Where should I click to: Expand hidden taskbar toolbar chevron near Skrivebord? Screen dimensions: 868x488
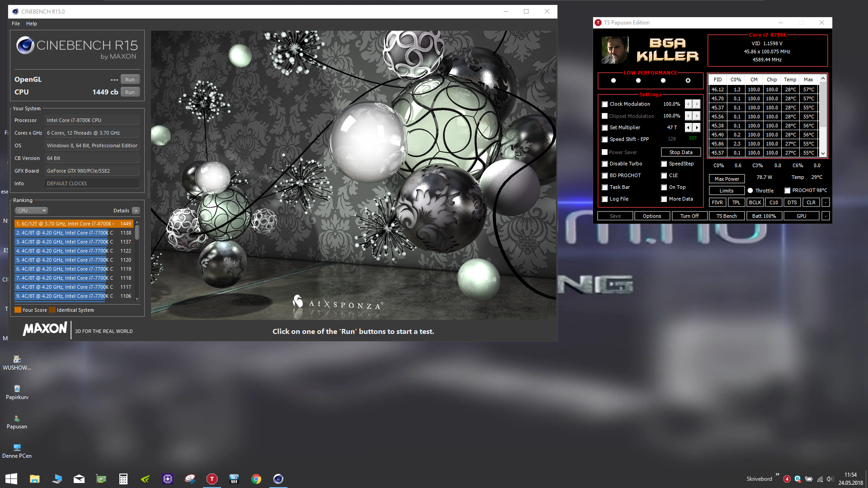[x=777, y=474]
